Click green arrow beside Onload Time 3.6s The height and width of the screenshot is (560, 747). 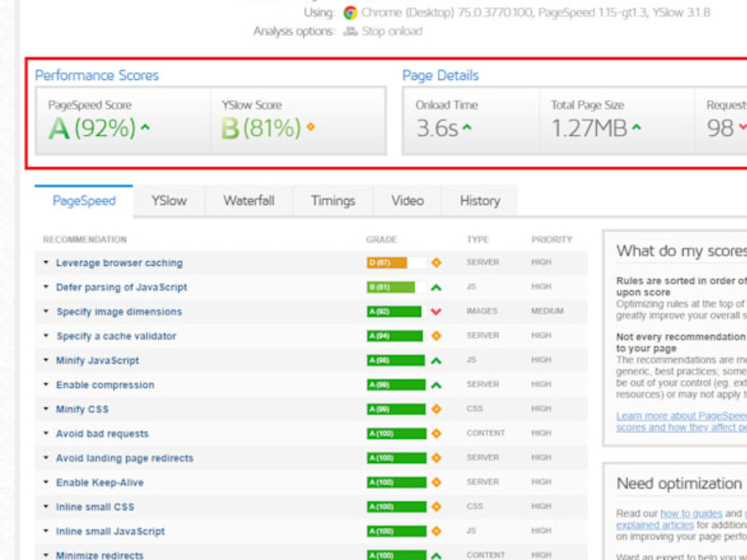point(467,127)
